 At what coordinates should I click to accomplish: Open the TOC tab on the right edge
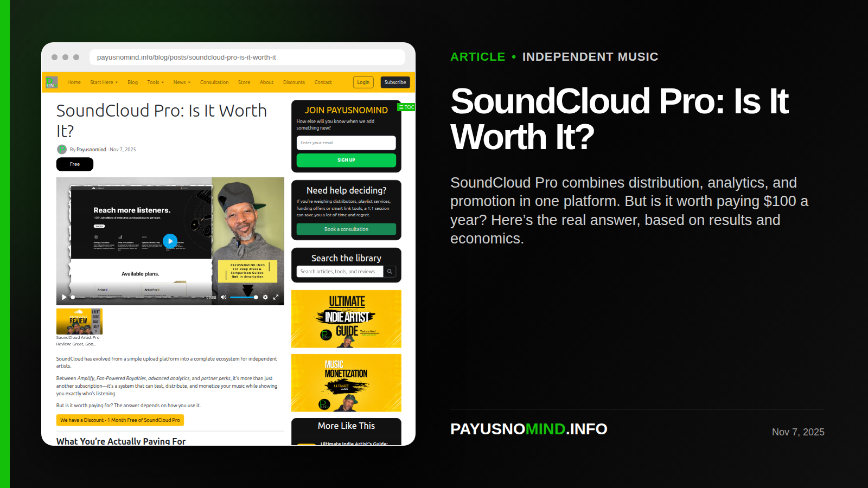click(406, 107)
